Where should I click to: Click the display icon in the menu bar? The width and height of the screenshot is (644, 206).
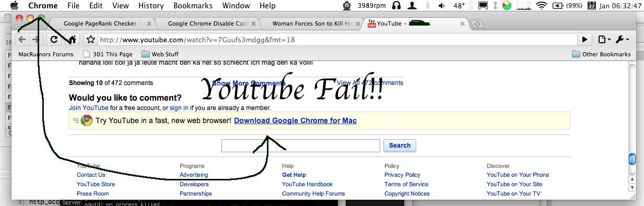click(483, 6)
